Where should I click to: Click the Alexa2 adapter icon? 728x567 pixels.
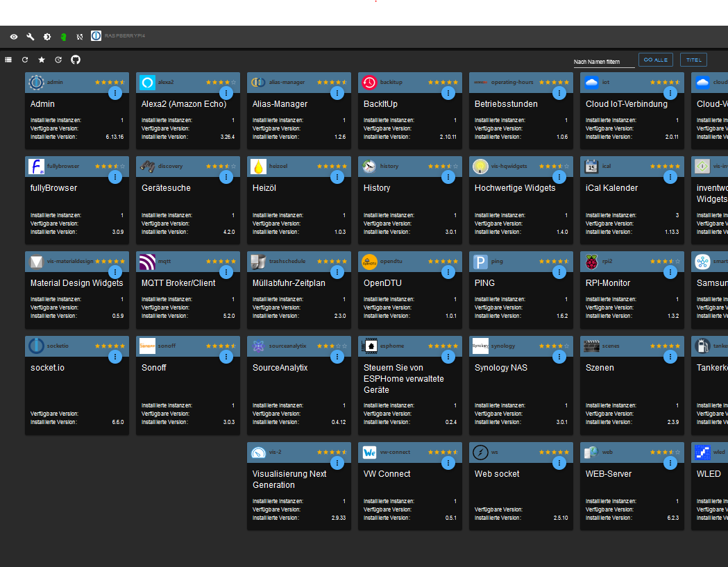tap(148, 82)
